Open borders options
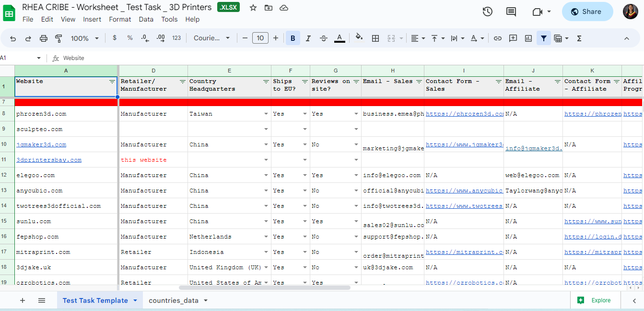 pos(375,38)
